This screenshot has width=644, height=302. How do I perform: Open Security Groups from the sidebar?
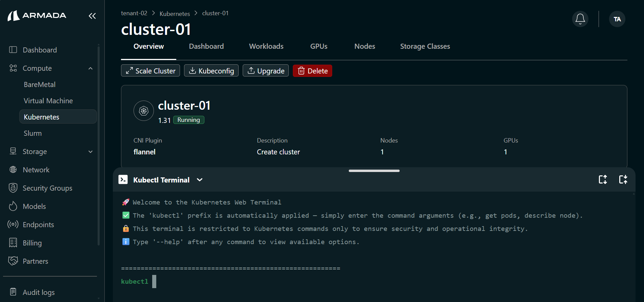47,188
